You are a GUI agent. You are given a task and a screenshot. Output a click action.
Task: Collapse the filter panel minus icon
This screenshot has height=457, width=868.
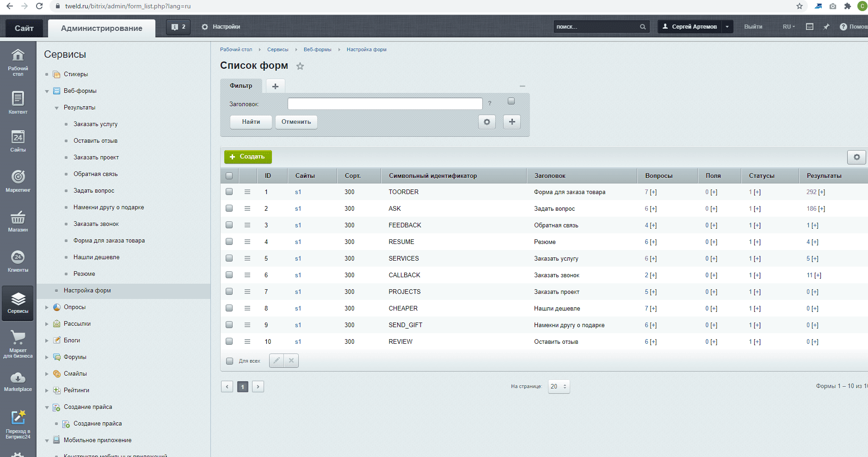(522, 86)
